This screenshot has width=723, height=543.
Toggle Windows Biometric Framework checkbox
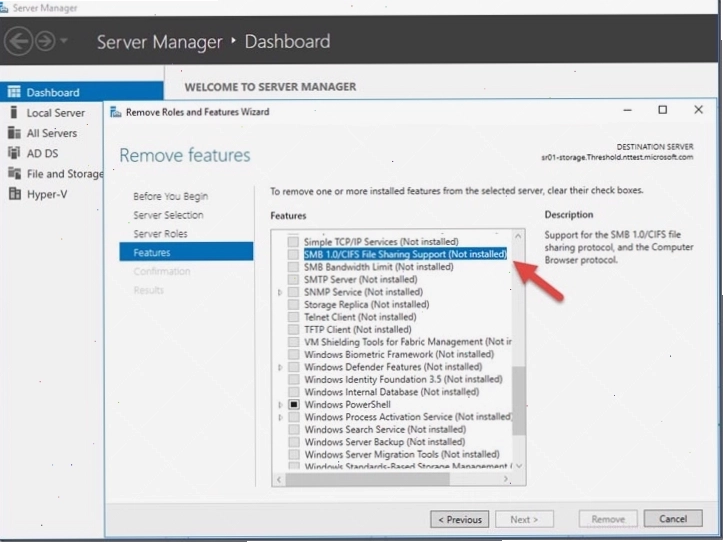point(293,354)
